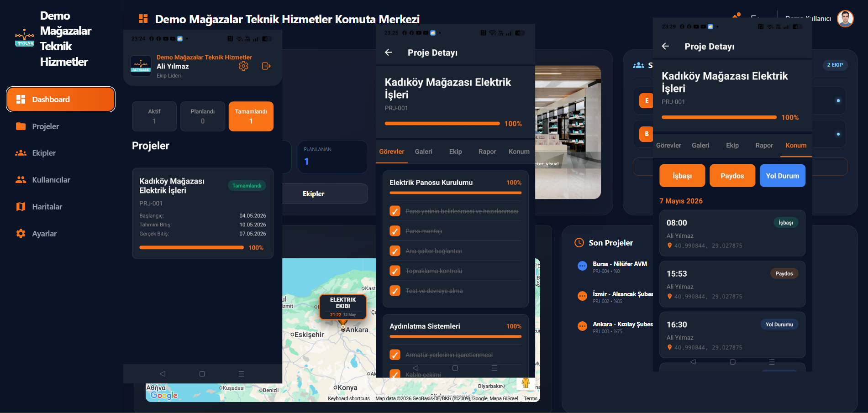Click Kadıköy Mağazası project progress bar
The image size is (868, 413).
191,247
